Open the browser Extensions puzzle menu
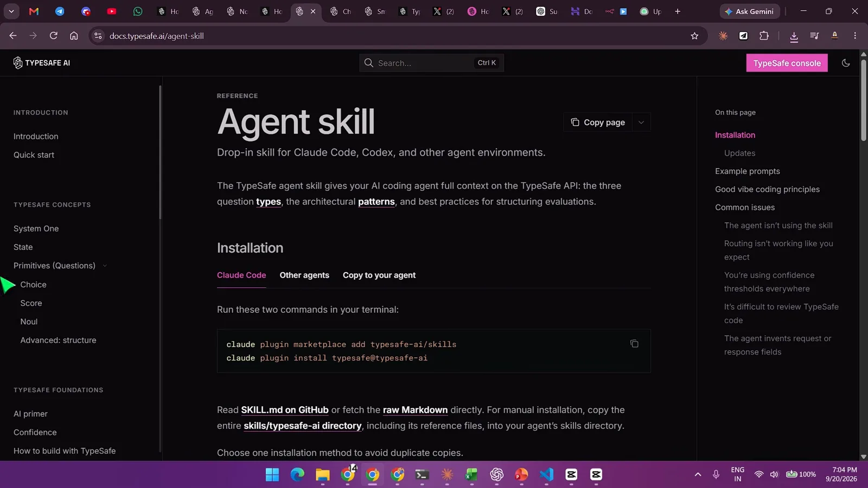 [x=764, y=36]
